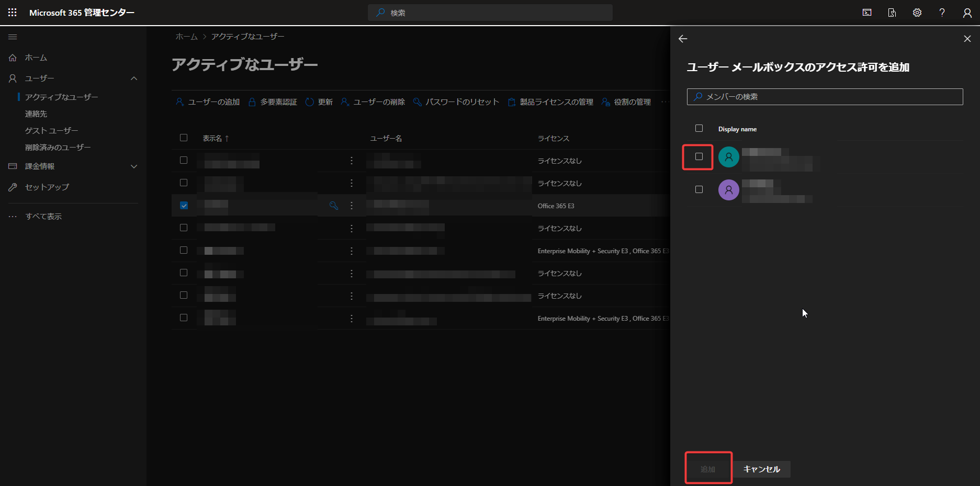The width and height of the screenshot is (980, 486).
Task: Open Cloud Shell terminal icon in header
Action: [867, 13]
